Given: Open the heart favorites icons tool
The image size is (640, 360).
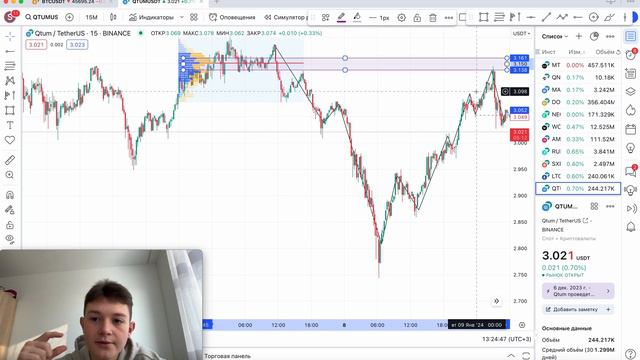Looking at the screenshot, I should point(10,140).
